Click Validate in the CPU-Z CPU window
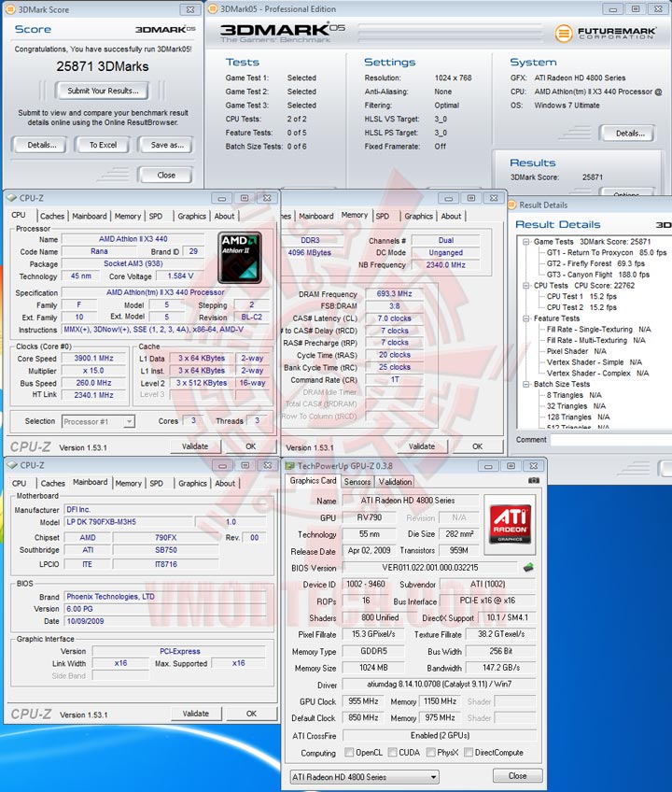The image size is (672, 792). 195,446
